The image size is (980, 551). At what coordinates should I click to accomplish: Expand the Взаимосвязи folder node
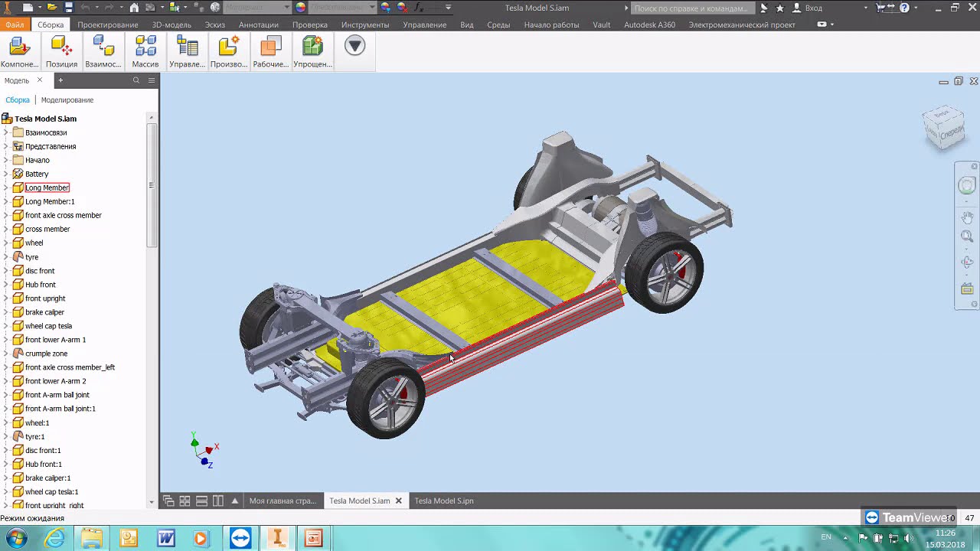tap(5, 132)
